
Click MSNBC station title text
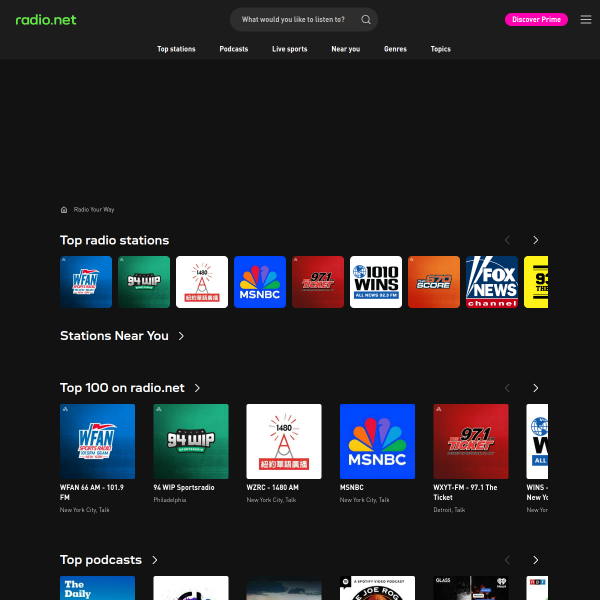pos(352,488)
